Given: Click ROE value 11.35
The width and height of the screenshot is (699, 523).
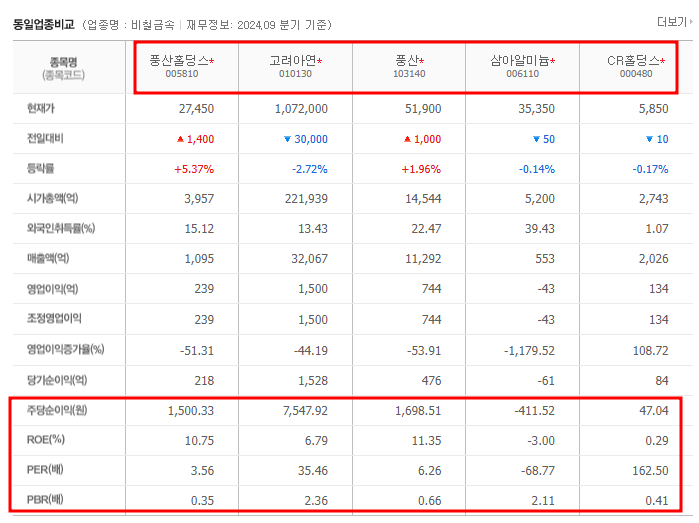Looking at the screenshot, I should coord(426,441).
